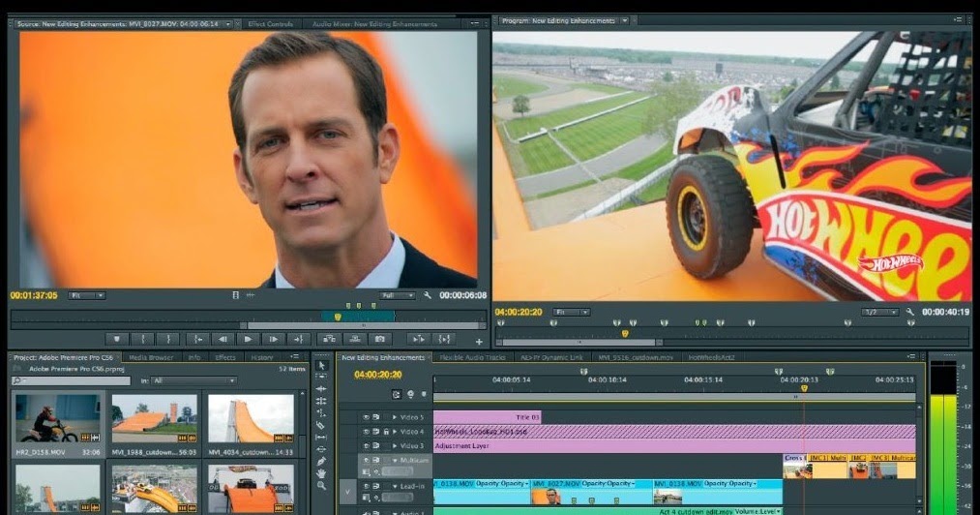Click the Project panel search field

[72, 380]
